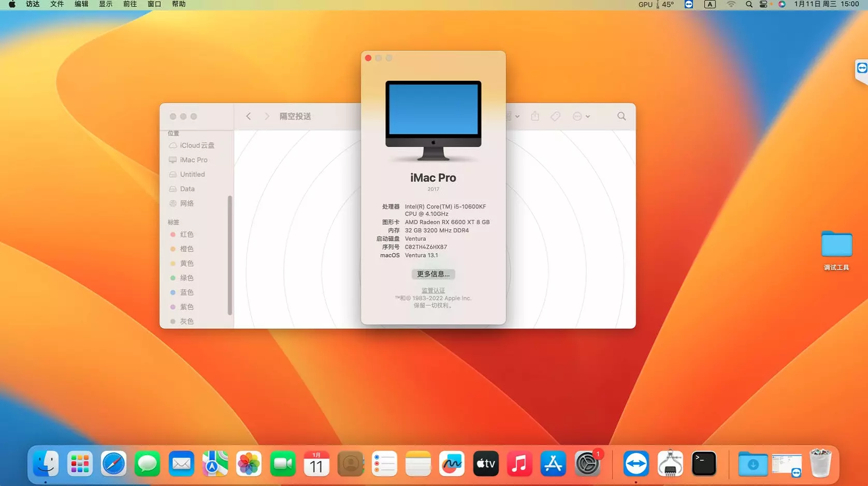This screenshot has height=486, width=868.
Task: Open Launchpad from the Dock
Action: pos(79,464)
